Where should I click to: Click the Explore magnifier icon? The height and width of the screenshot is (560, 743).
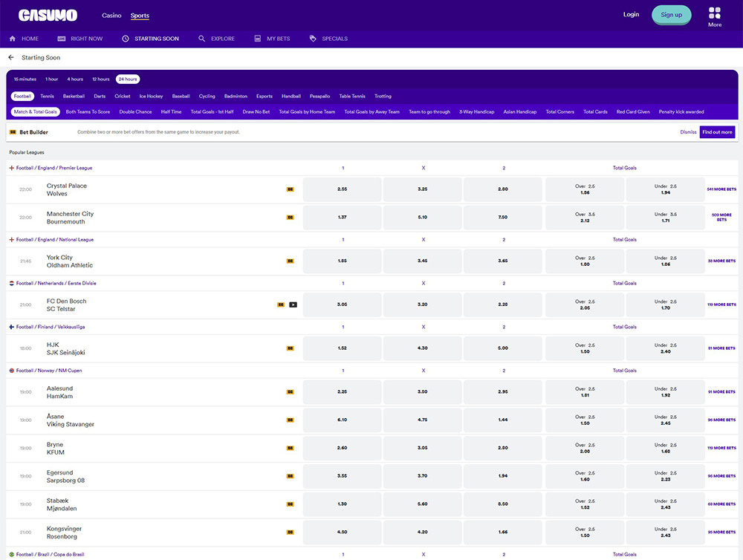pos(202,39)
